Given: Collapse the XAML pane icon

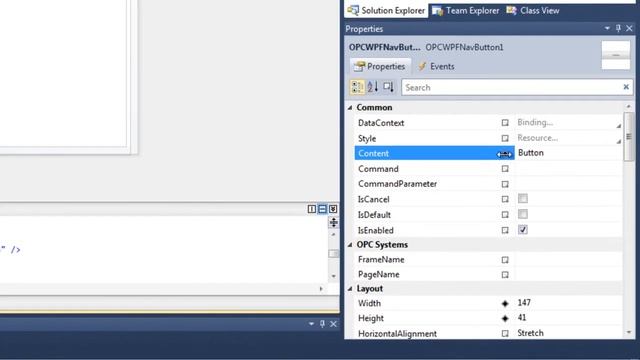Looking at the screenshot, I should (x=333, y=209).
